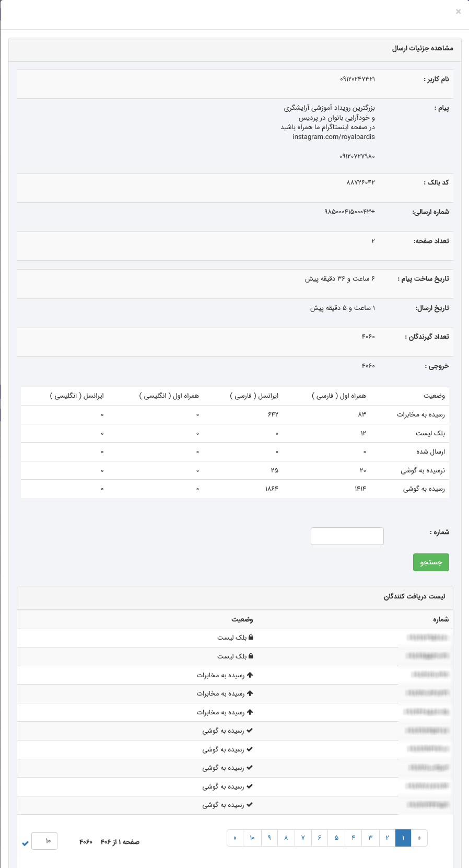
Task: Click the pagination arrow next to page ۱۰
Action: (x=235, y=838)
